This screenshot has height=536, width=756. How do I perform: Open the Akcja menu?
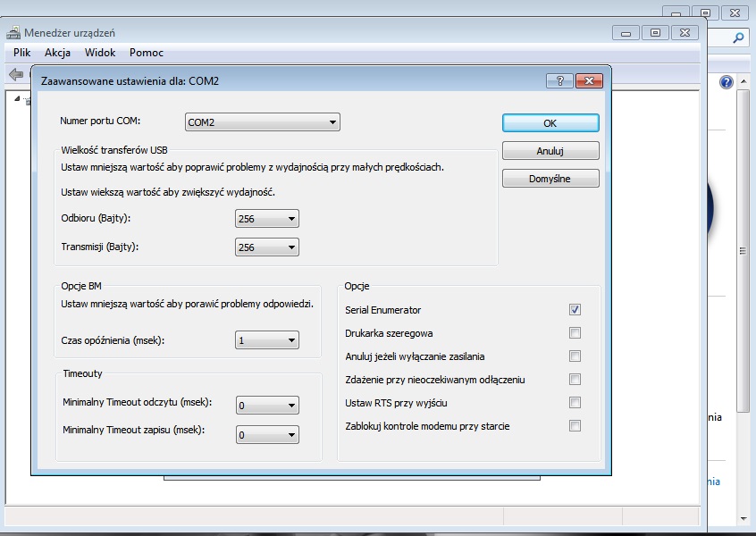click(57, 53)
